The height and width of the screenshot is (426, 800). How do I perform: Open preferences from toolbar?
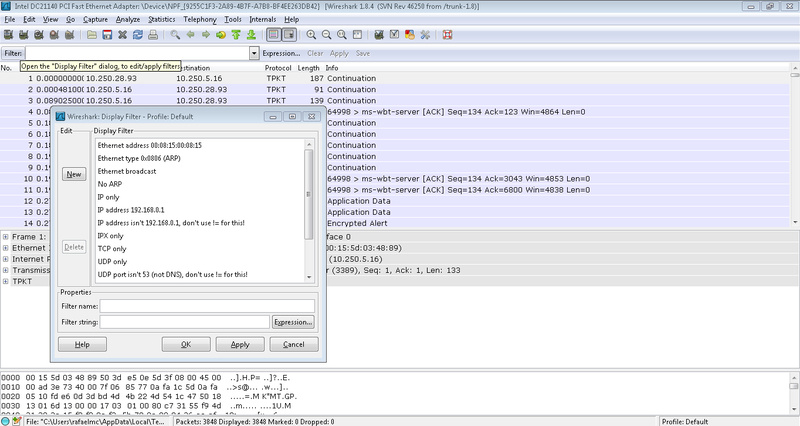click(x=425, y=35)
